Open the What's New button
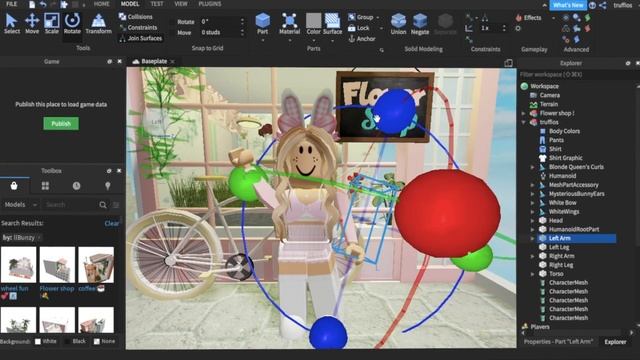The height and width of the screenshot is (360, 640). point(568,5)
